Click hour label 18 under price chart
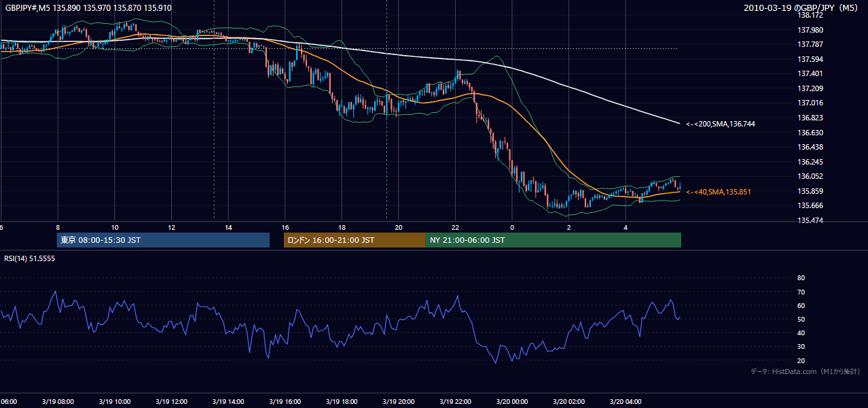This screenshot has width=868, height=408. [342, 228]
